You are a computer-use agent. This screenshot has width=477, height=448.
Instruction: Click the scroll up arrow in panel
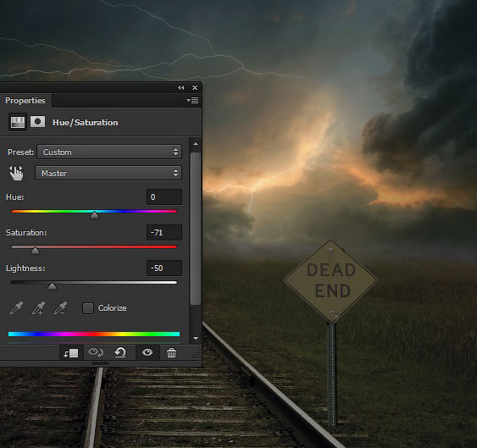[196, 144]
